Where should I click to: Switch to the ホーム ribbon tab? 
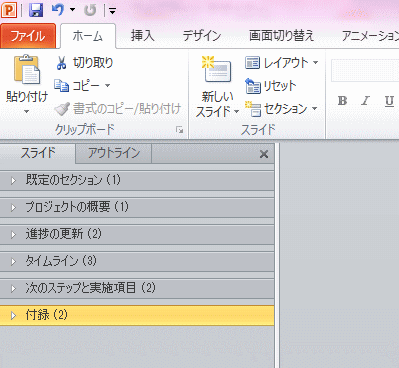click(x=88, y=36)
